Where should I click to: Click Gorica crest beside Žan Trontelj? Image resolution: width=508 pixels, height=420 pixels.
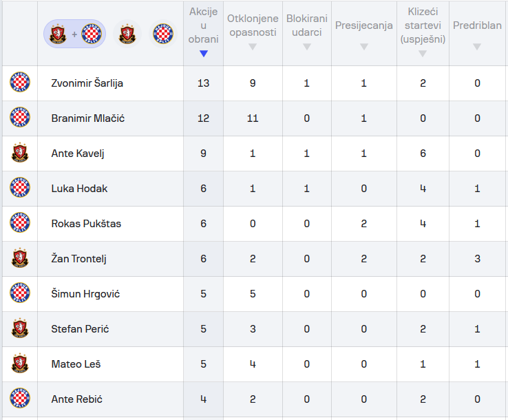pos(20,259)
